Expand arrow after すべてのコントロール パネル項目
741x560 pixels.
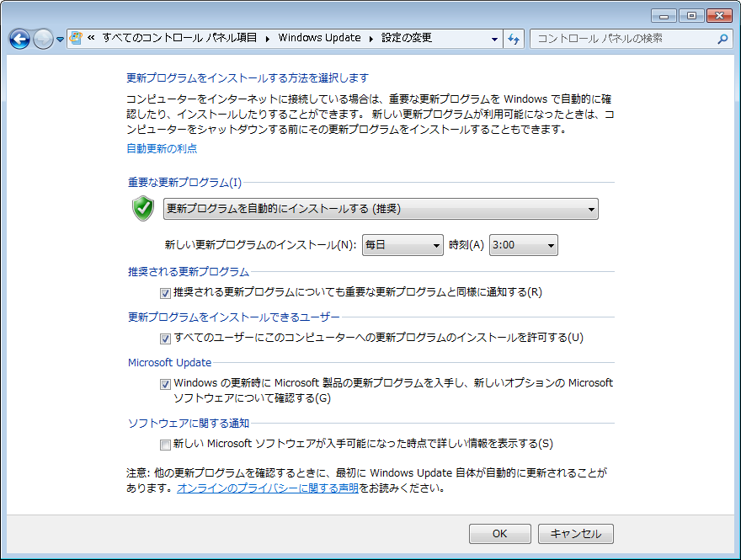tap(268, 38)
